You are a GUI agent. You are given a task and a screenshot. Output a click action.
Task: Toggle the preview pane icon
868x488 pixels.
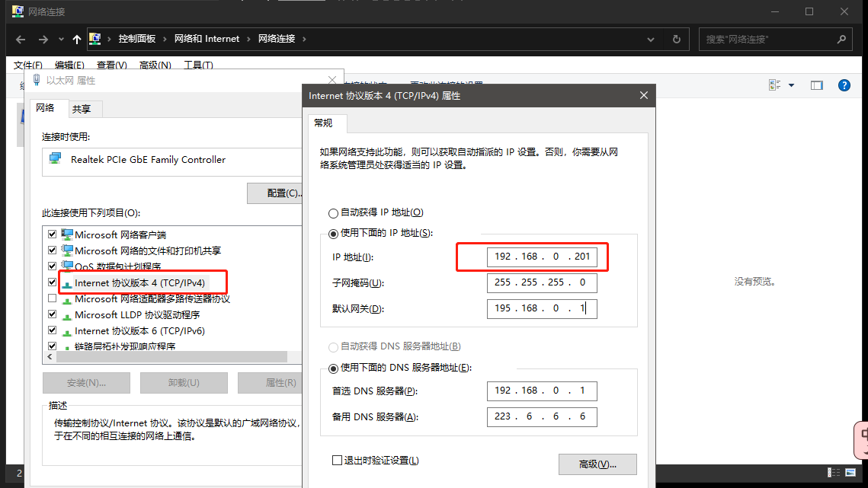coord(816,85)
